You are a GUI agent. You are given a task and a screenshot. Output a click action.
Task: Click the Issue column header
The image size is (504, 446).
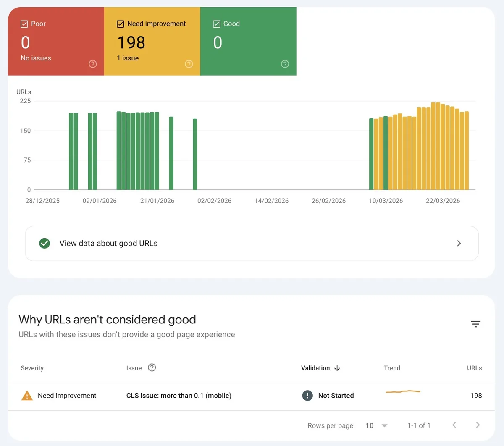point(134,368)
